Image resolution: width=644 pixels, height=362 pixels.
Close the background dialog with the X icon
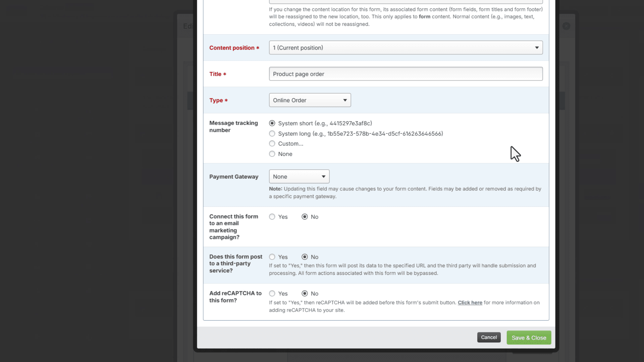pyautogui.click(x=566, y=26)
